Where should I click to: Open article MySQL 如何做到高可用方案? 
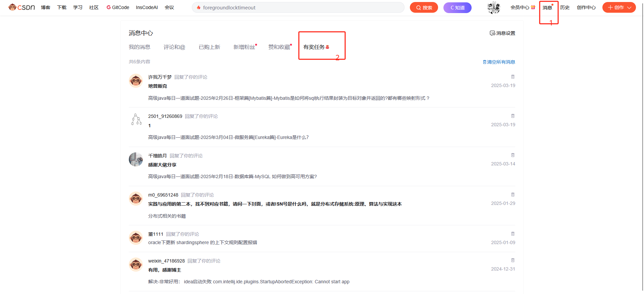click(232, 176)
